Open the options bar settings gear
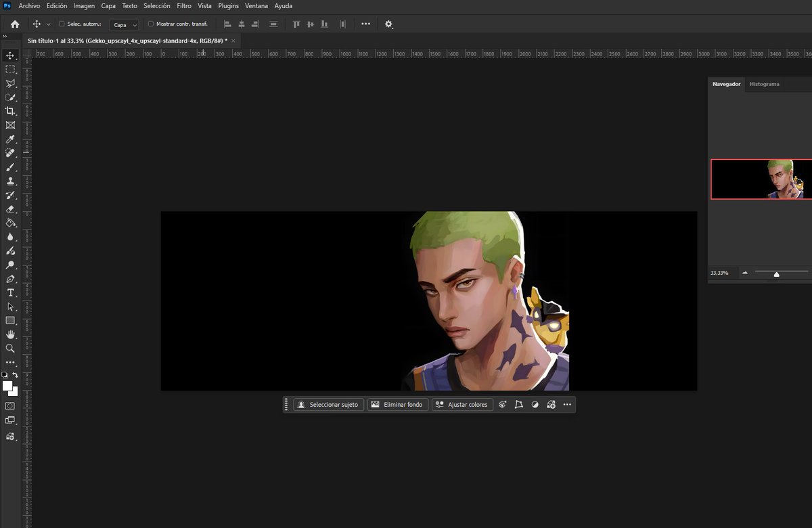 388,24
